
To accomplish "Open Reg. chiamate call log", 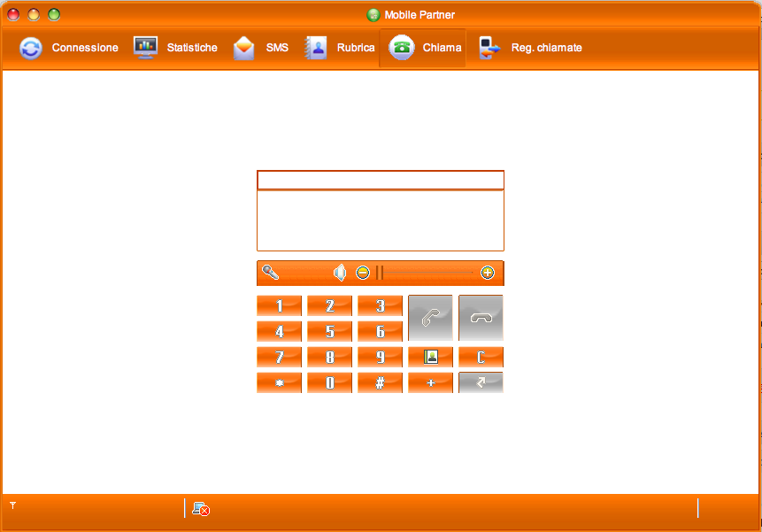I will click(530, 48).
